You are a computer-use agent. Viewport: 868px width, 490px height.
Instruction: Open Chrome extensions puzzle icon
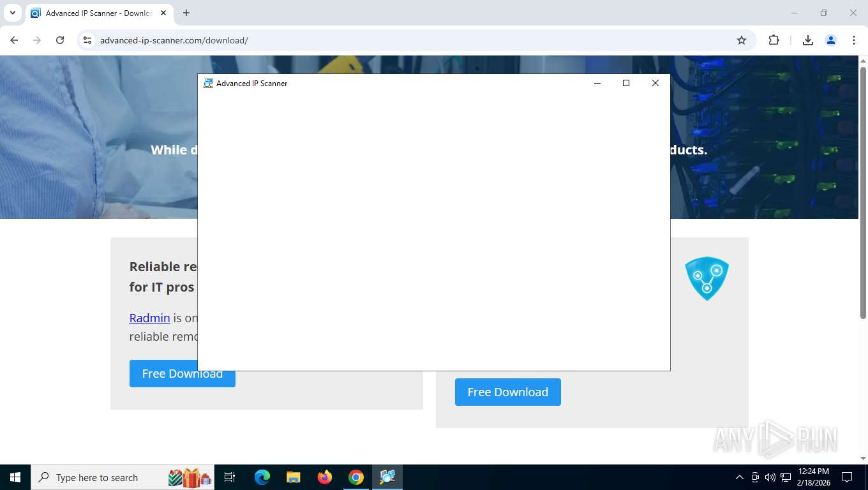tap(774, 40)
